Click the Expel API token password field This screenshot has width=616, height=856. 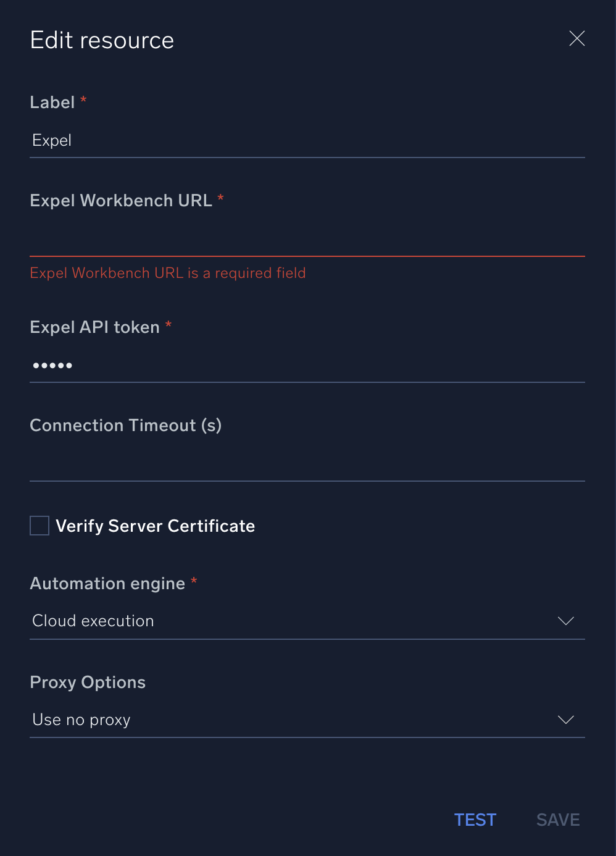[307, 366]
